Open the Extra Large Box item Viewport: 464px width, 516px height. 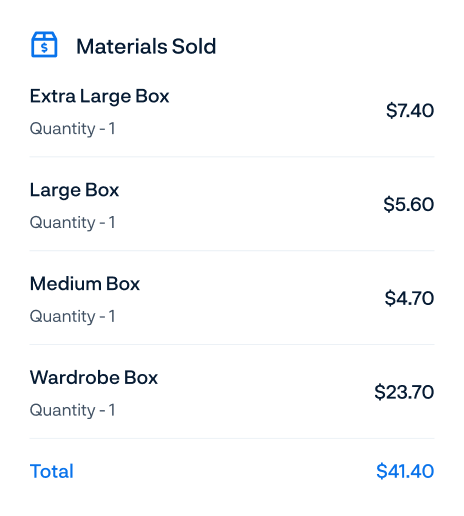click(99, 96)
